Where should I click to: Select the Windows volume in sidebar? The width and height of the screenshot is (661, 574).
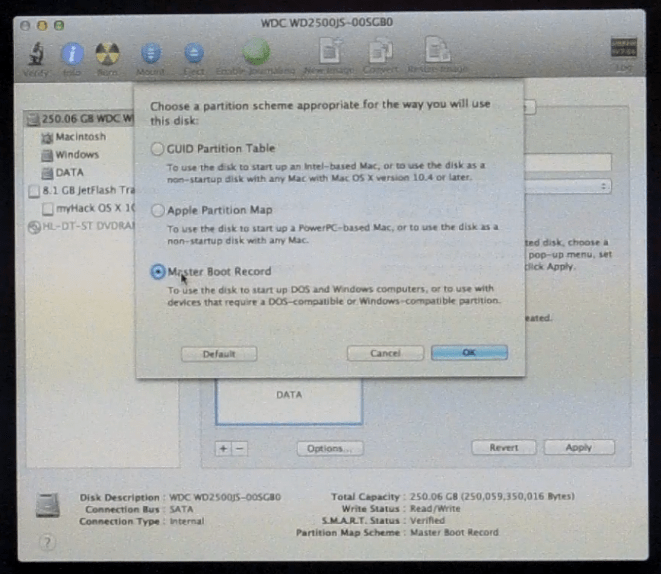tap(70, 155)
